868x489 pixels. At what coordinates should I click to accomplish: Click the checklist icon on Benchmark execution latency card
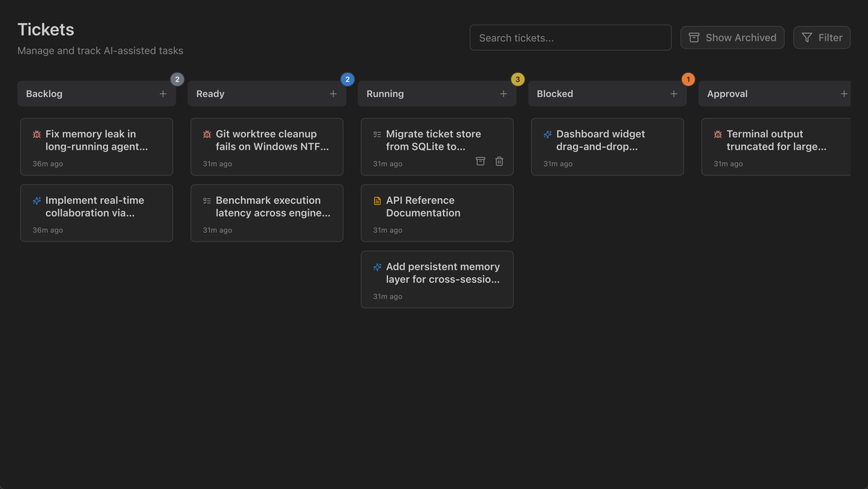206,200
